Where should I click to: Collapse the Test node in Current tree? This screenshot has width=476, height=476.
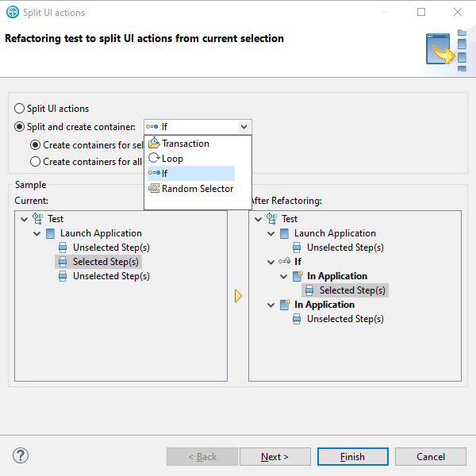coord(24,219)
